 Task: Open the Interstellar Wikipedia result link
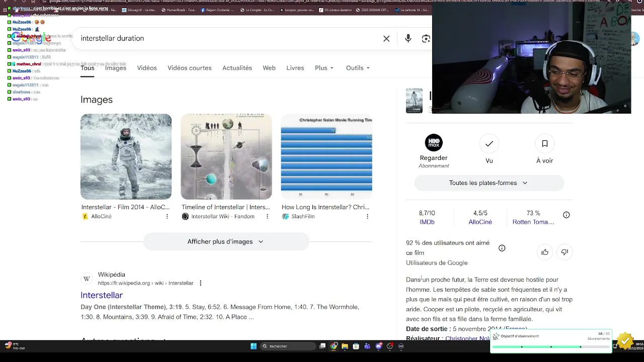click(102, 295)
